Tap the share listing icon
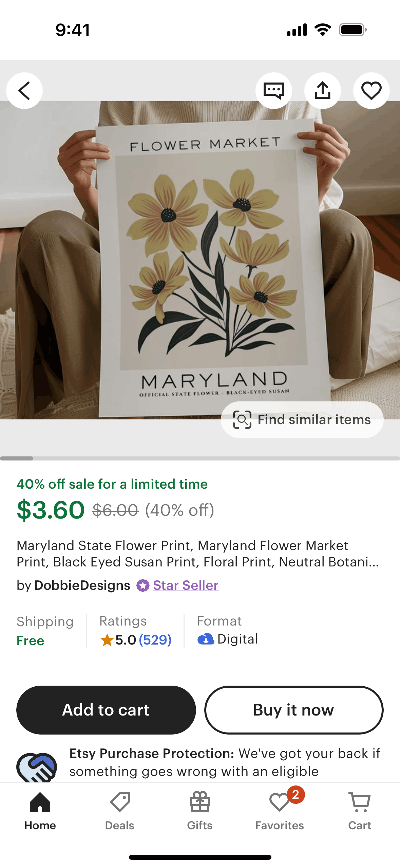The width and height of the screenshot is (400, 868). pos(322,91)
